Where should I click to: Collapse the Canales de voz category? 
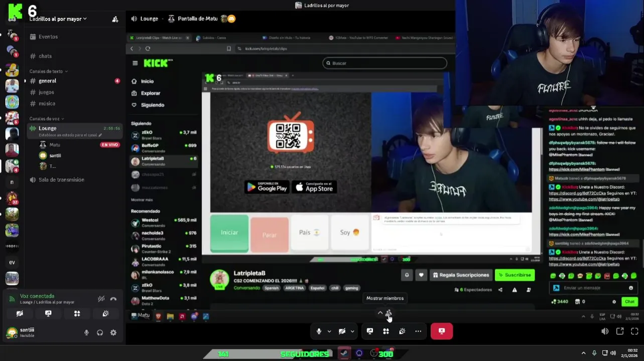(x=46, y=119)
